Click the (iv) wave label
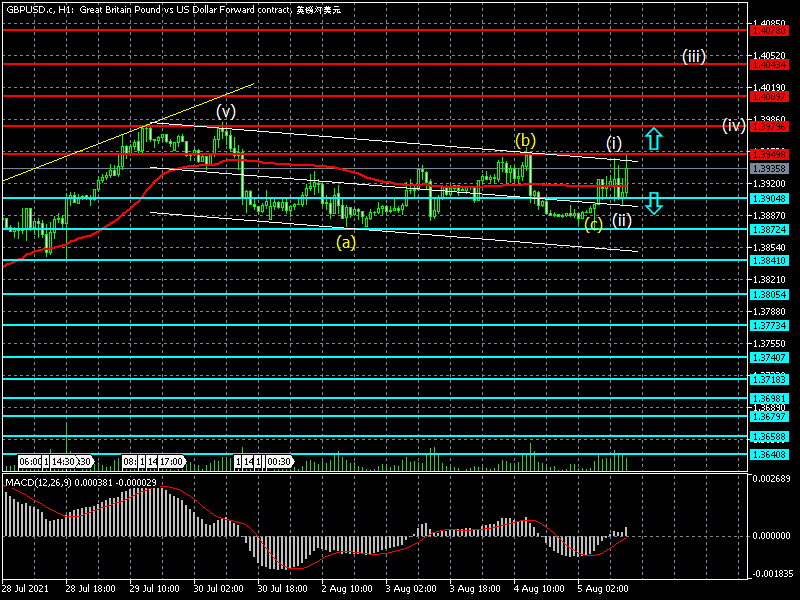Screen dimensions: 800x600 pyautogui.click(x=734, y=125)
